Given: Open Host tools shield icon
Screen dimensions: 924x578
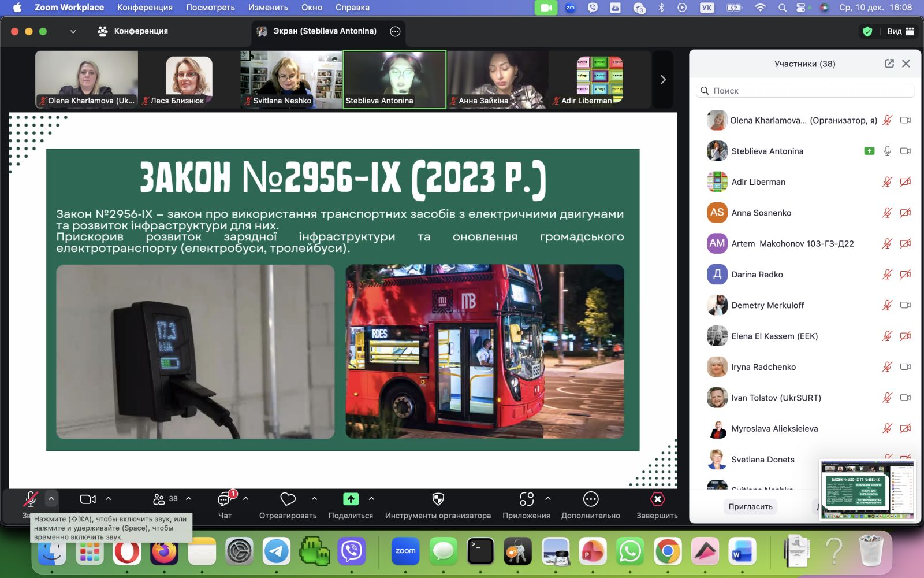Looking at the screenshot, I should pyautogui.click(x=438, y=499).
